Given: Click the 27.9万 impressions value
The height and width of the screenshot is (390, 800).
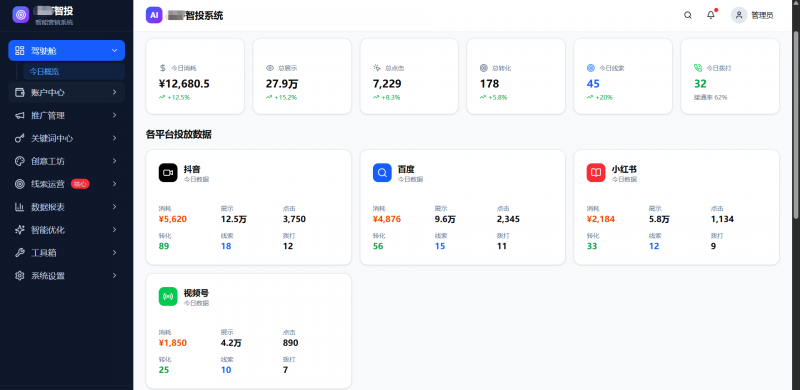Looking at the screenshot, I should (282, 84).
